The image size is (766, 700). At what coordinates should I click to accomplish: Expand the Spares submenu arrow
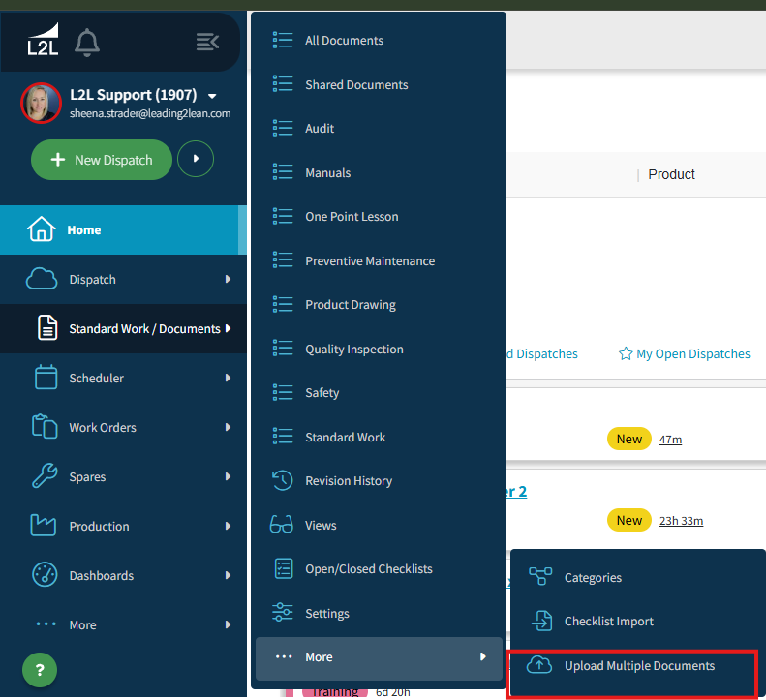click(228, 476)
